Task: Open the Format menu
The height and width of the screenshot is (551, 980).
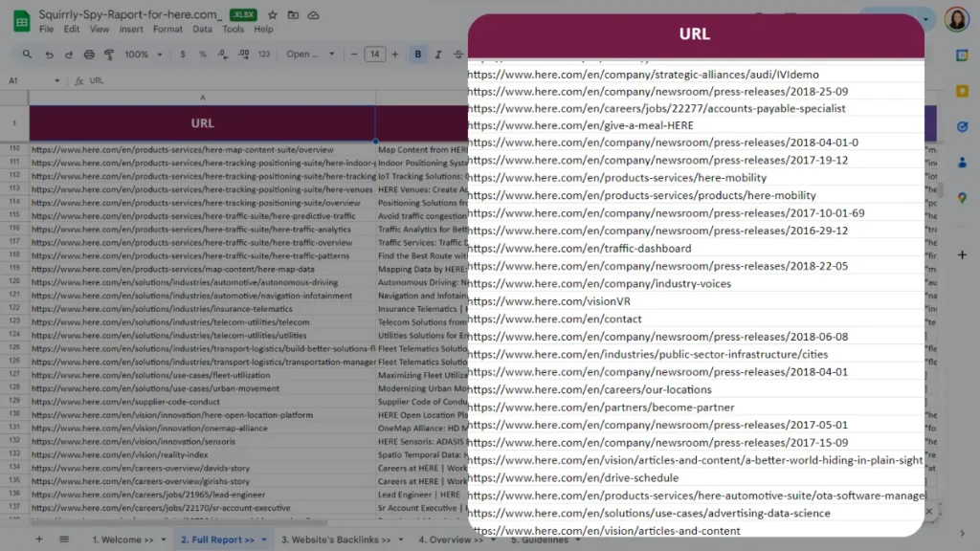Action: [167, 30]
